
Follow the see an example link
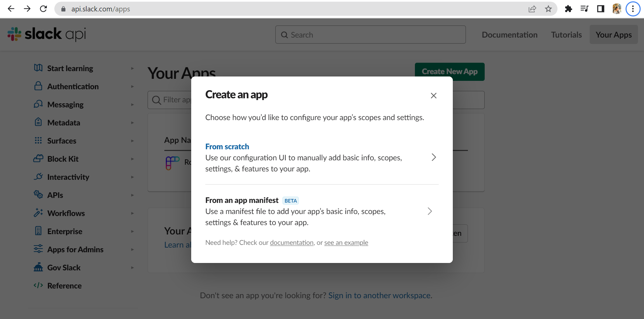(x=346, y=243)
